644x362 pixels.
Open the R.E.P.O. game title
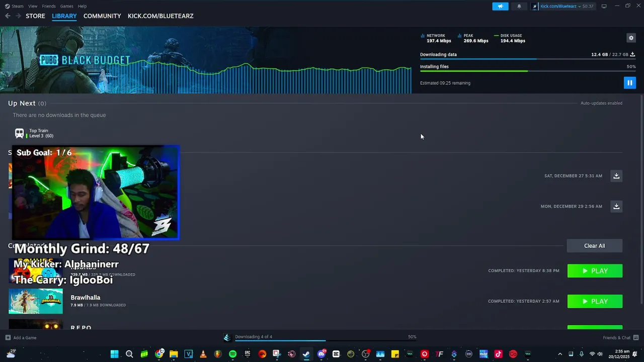click(81, 327)
